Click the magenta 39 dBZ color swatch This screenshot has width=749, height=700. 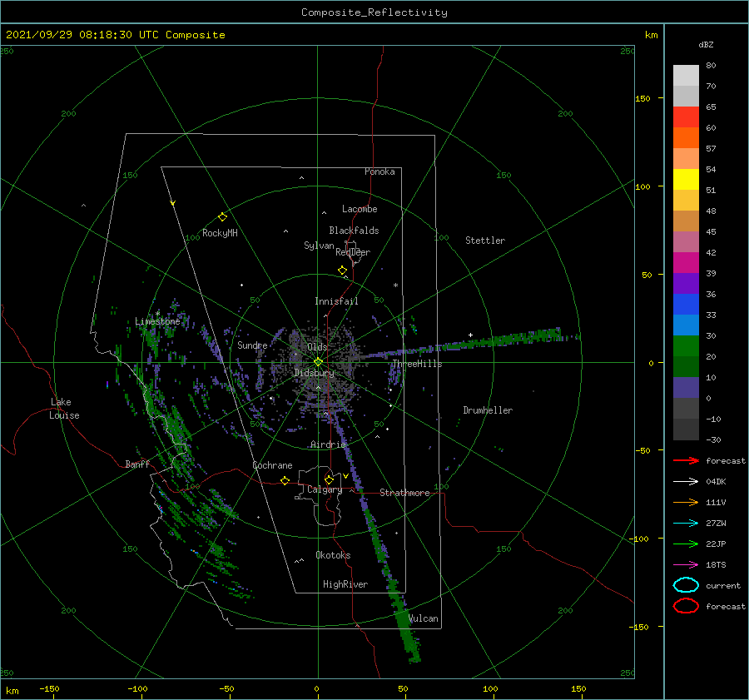[686, 262]
